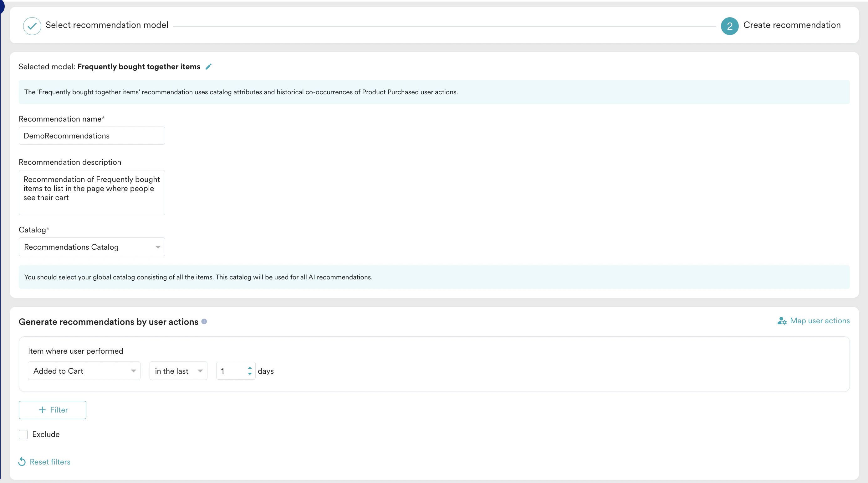Expand the Added to Cart dropdown

click(84, 371)
